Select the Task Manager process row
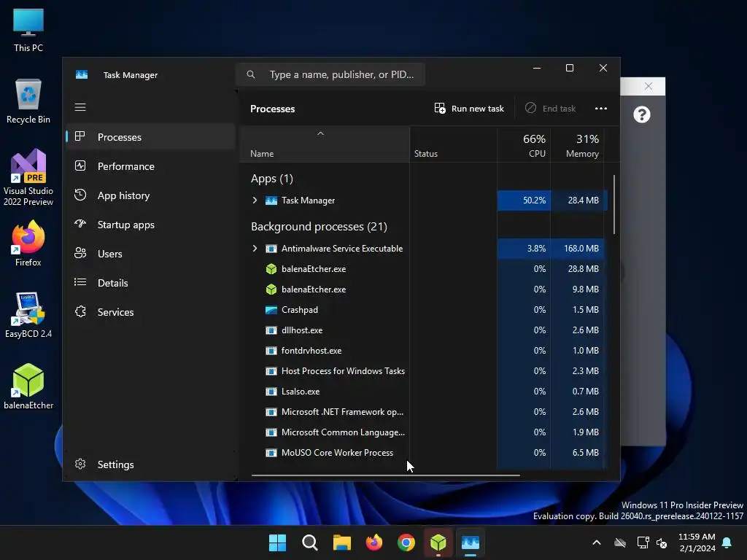747x560 pixels. [x=424, y=201]
